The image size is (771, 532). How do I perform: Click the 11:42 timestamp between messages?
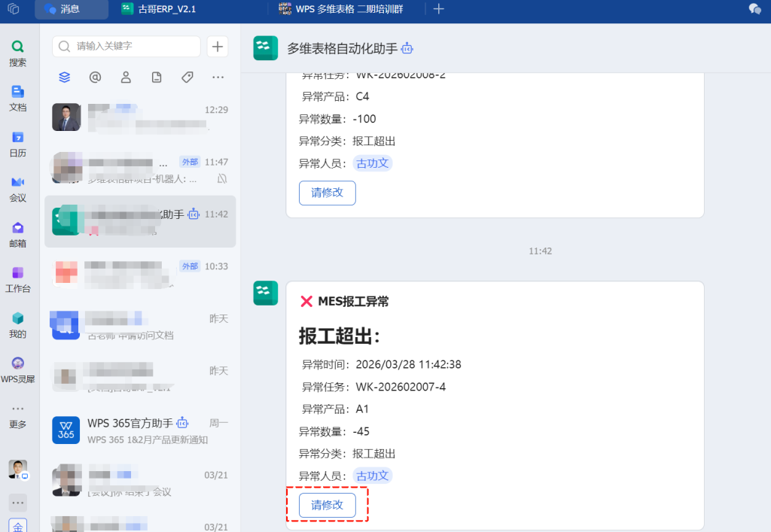[540, 251]
